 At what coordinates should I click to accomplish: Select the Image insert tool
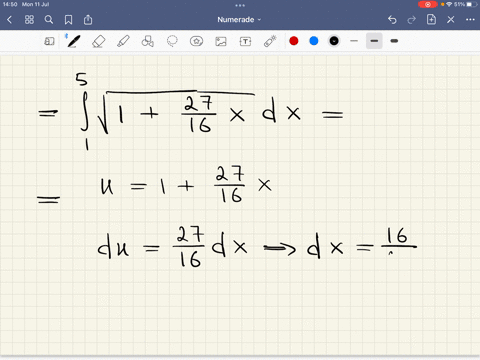[x=221, y=41]
